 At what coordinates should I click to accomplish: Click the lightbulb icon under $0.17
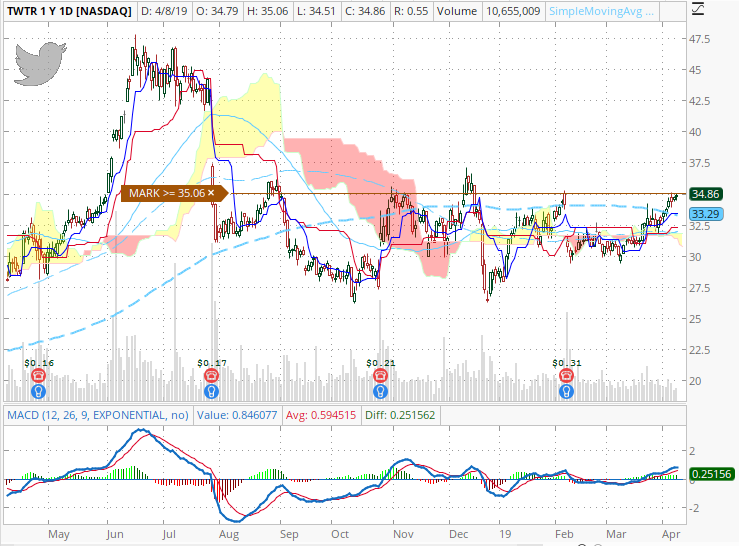point(212,391)
